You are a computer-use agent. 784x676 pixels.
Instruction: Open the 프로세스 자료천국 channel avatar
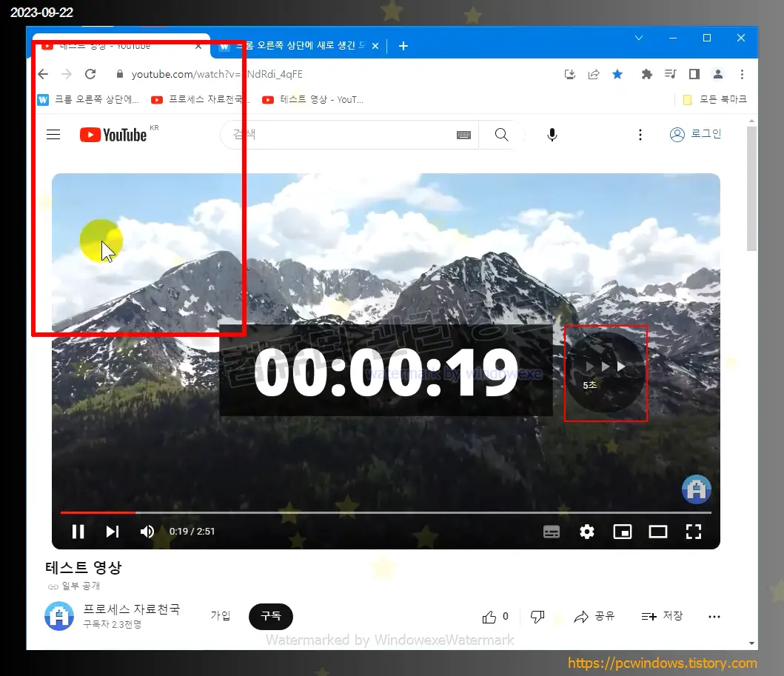[x=59, y=616]
